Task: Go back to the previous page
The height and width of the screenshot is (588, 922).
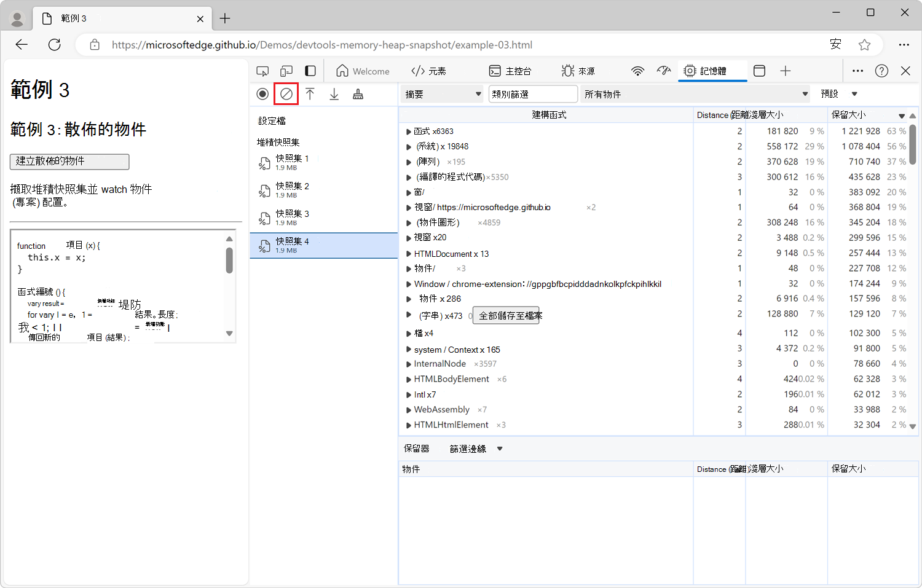Action: [x=22, y=45]
